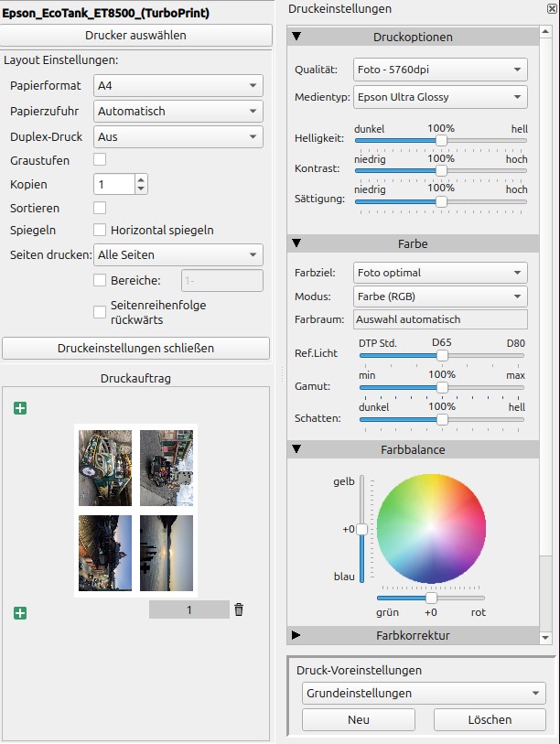Click the Ref.Licht slider handle
560x744 pixels.
pyautogui.click(x=442, y=355)
